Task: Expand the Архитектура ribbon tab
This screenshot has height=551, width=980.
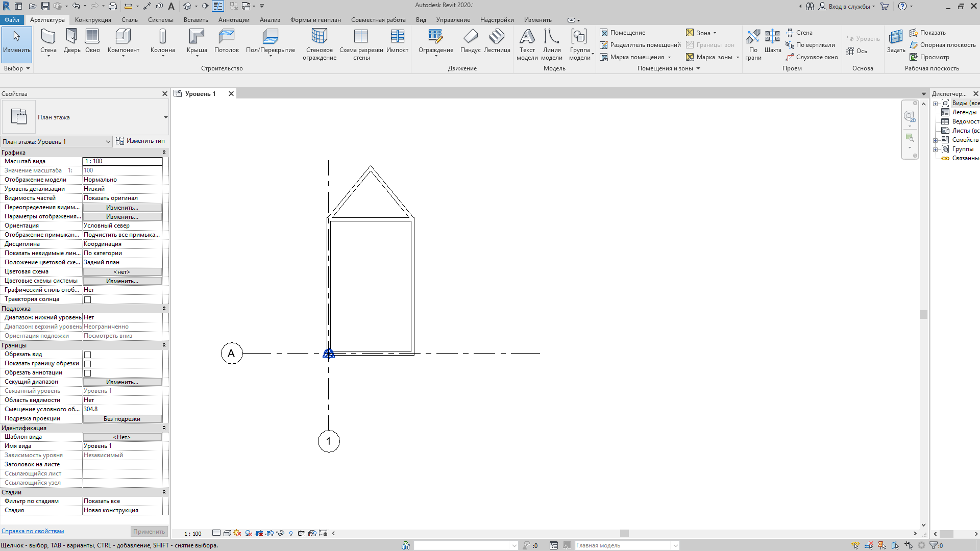Action: tap(47, 19)
